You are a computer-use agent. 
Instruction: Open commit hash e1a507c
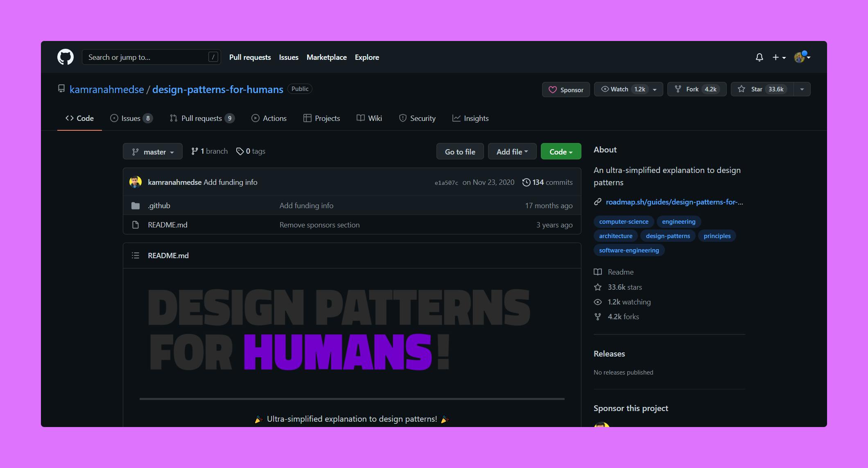pos(446,183)
